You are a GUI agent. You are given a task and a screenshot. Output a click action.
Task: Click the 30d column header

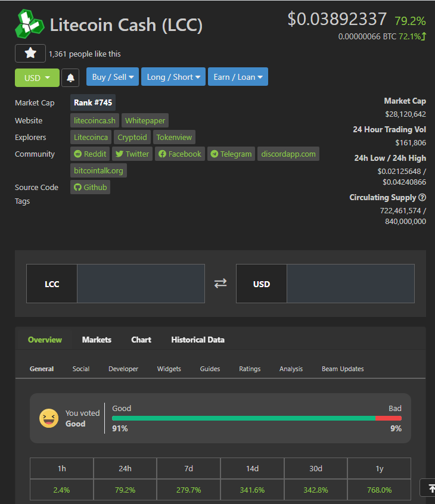[316, 469]
